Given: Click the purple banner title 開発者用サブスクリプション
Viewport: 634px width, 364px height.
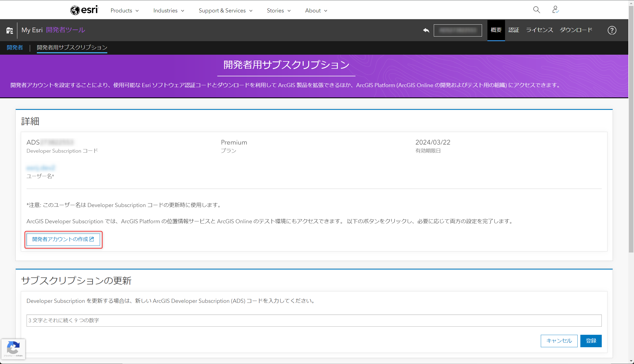Looking at the screenshot, I should 286,65.
